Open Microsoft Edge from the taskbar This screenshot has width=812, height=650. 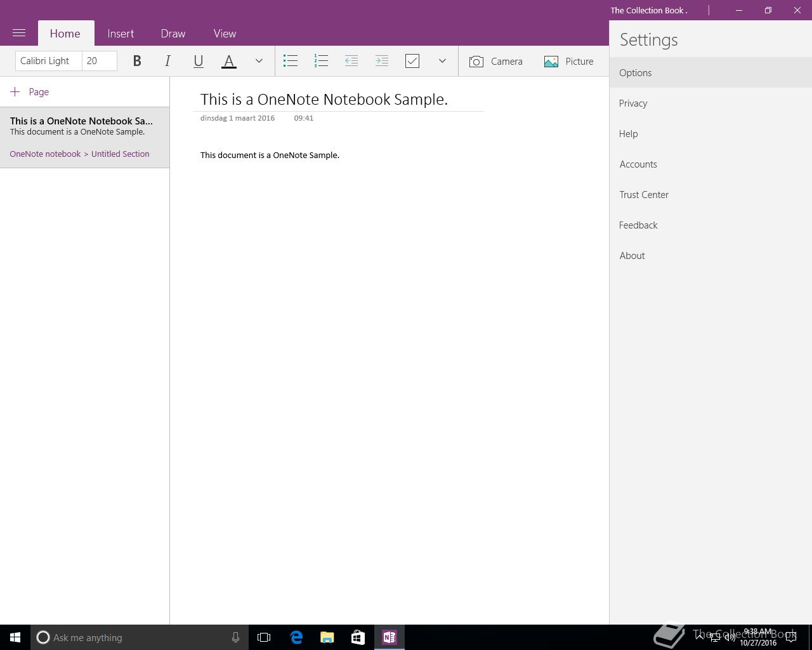pyautogui.click(x=296, y=637)
